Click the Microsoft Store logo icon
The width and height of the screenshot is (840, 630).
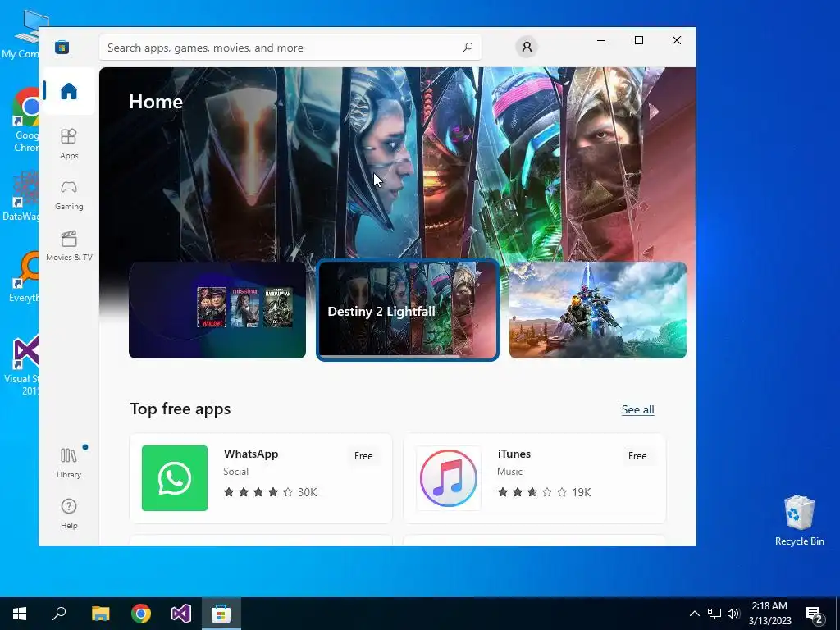click(x=62, y=47)
